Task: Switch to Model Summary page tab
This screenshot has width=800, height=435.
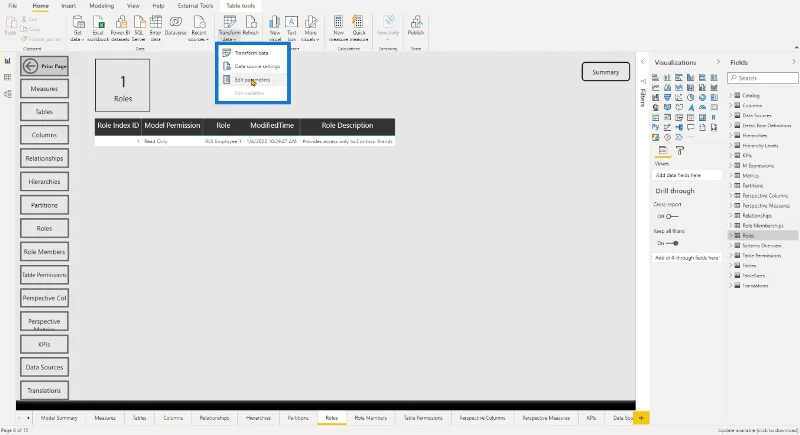Action: [x=59, y=418]
